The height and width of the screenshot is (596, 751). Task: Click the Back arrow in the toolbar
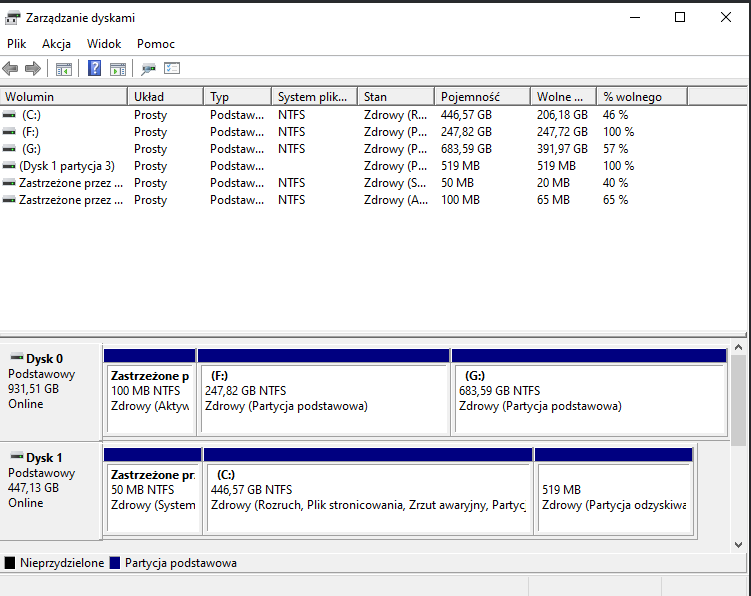[x=10, y=69]
